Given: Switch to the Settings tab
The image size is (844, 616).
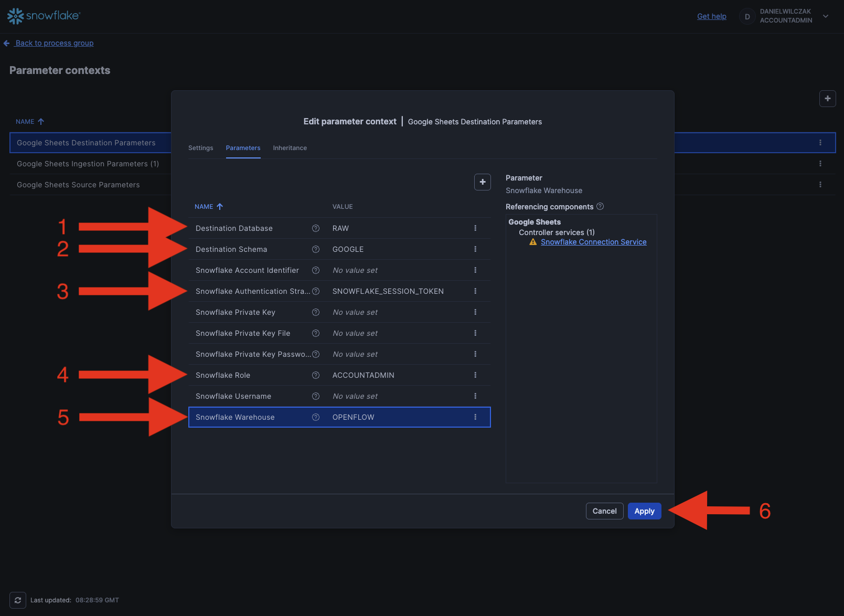Looking at the screenshot, I should (x=200, y=148).
